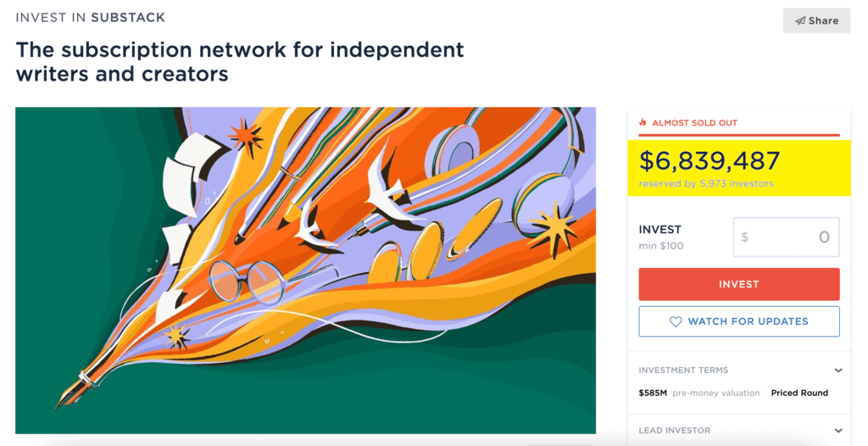
Task: Click the dollar sign inside the amount box
Action: (x=744, y=237)
